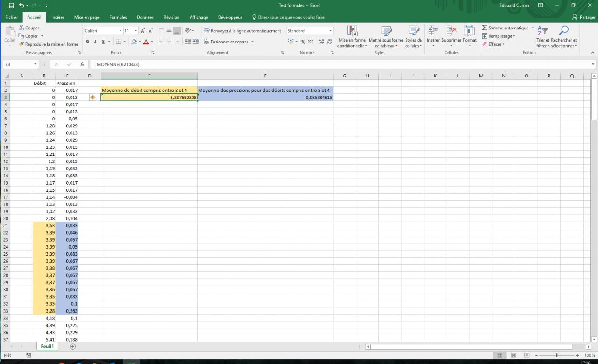The height and width of the screenshot is (364, 598).
Task: Save the workbook from the quick access toolbar
Action: coord(11,5)
